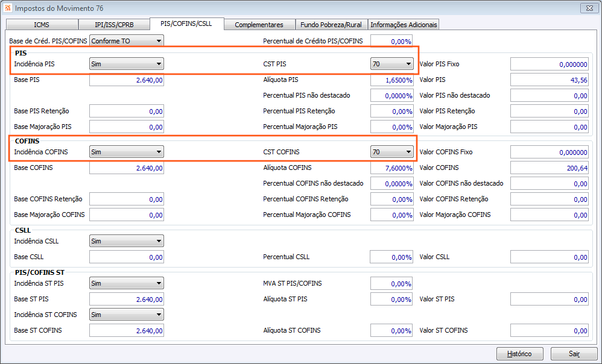This screenshot has width=602, height=364.
Task: Expand Base de Créd. PIS/COFINS dropdown
Action: click(159, 41)
